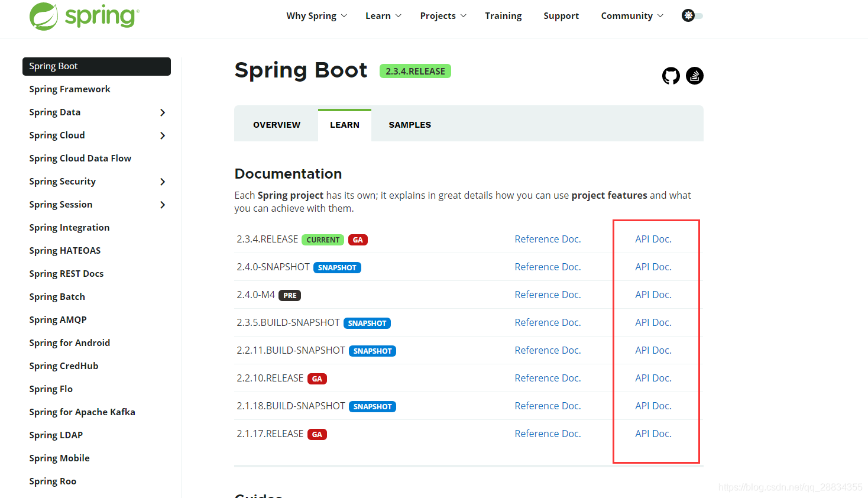The image size is (868, 498).
Task: Open API Doc. for 2.1.18.BUILD-SNAPSHOT
Action: [x=653, y=406]
